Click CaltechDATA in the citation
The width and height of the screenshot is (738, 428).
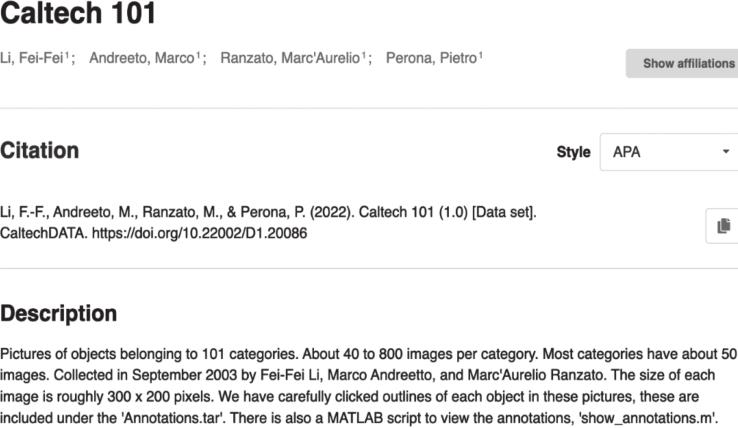pos(44,233)
